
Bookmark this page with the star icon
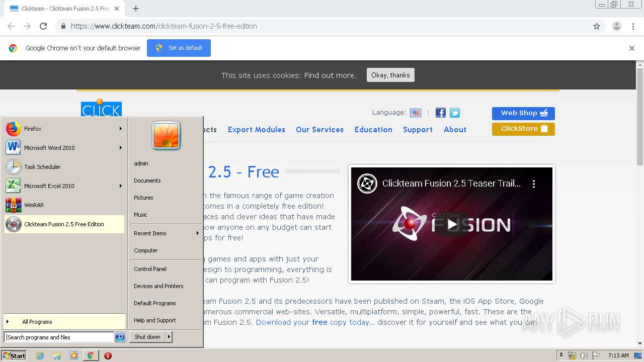[597, 26]
